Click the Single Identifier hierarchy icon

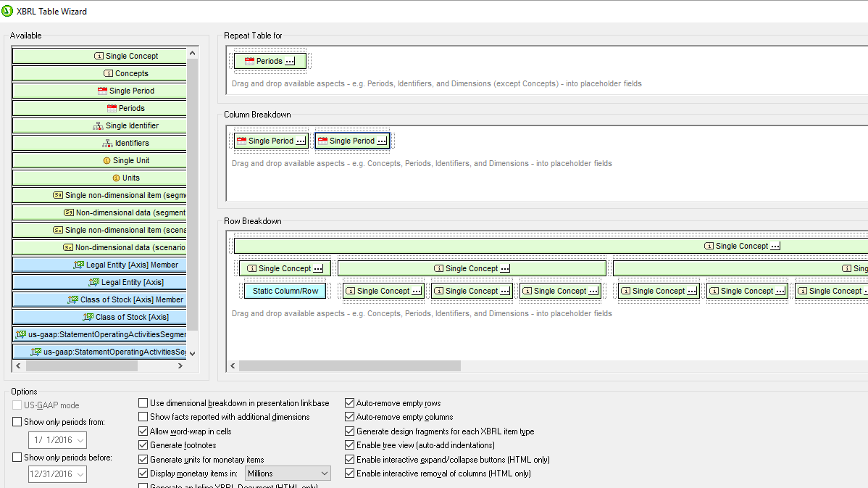pyautogui.click(x=98, y=125)
